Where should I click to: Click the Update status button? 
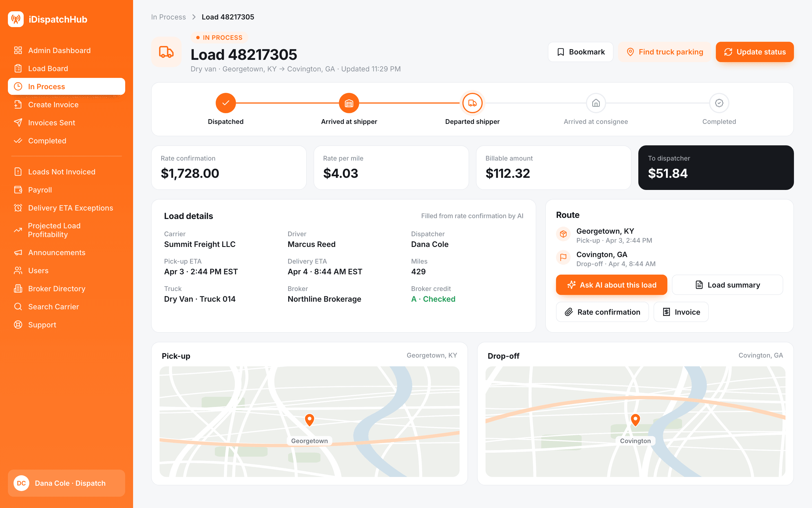tap(754, 52)
